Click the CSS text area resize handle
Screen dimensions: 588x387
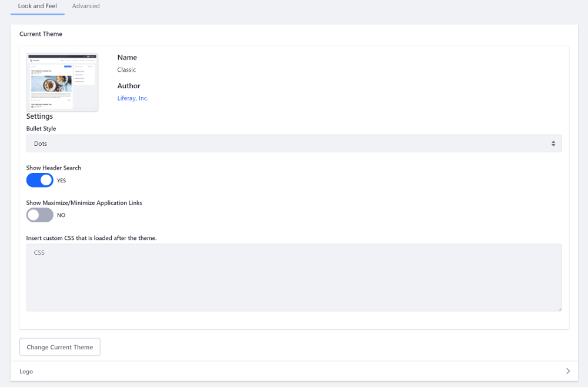pyautogui.click(x=560, y=309)
